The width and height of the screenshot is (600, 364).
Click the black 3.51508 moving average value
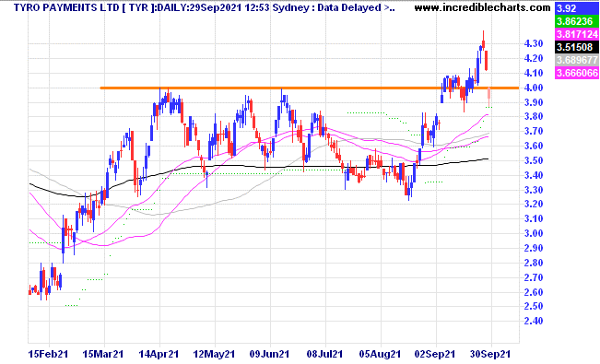577,47
